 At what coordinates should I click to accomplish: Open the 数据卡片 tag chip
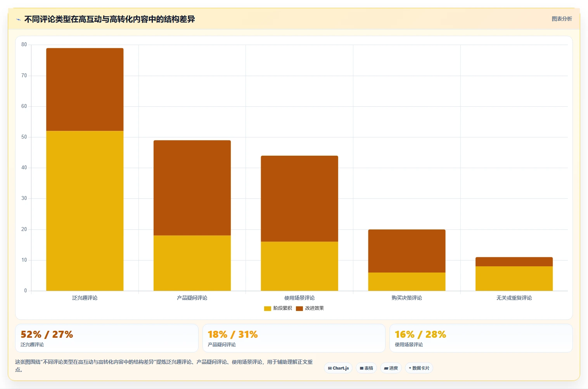pyautogui.click(x=419, y=368)
